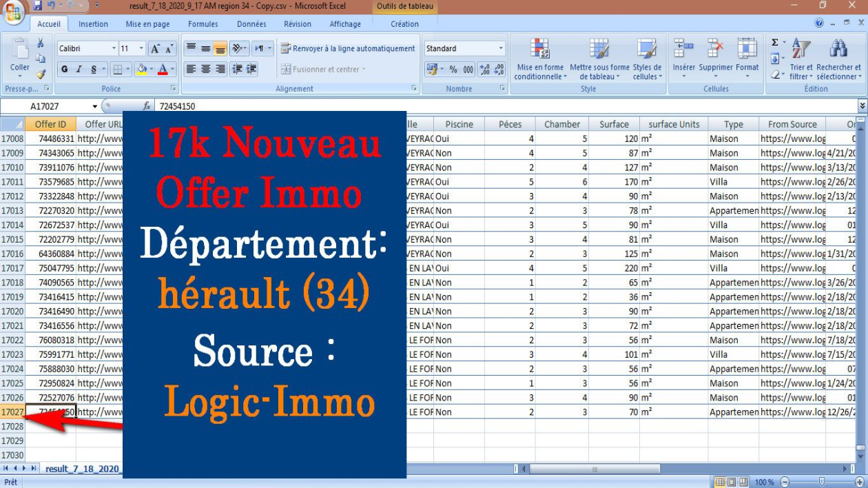Decrease the cell indent

coord(237,69)
